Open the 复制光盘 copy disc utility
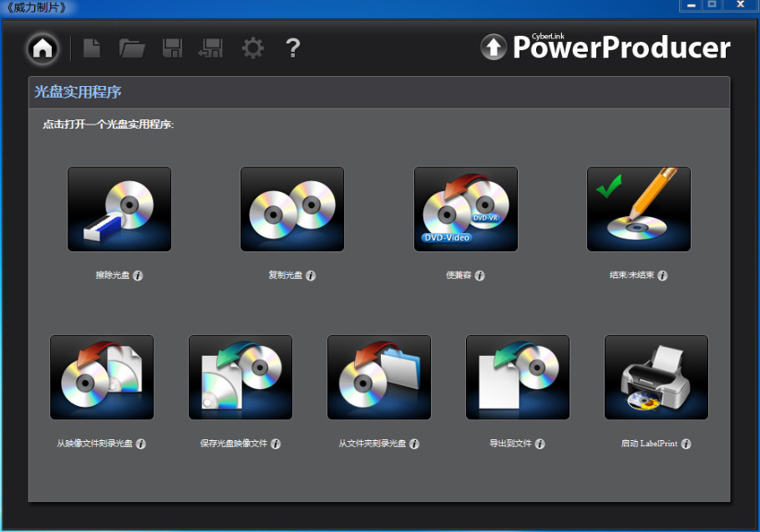 [292, 210]
